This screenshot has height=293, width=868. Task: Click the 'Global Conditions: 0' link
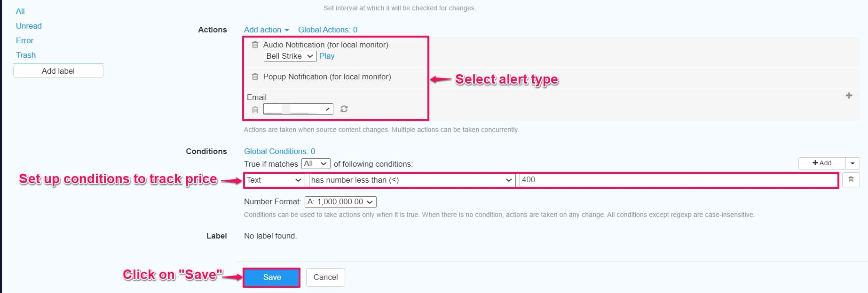pos(279,151)
